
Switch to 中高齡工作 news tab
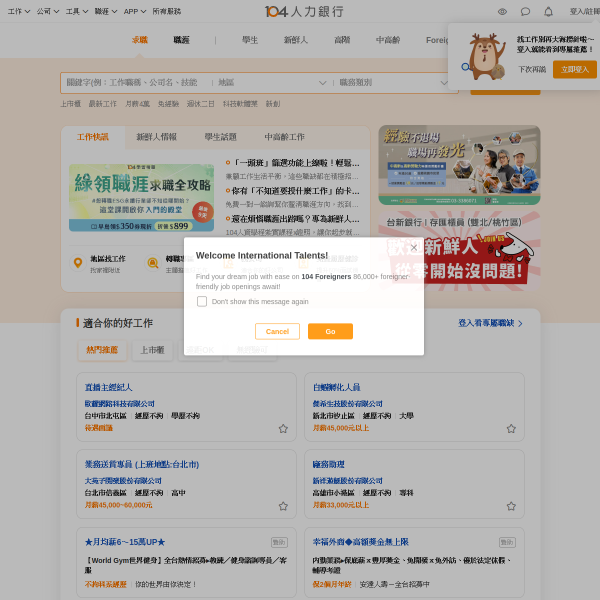coord(284,137)
